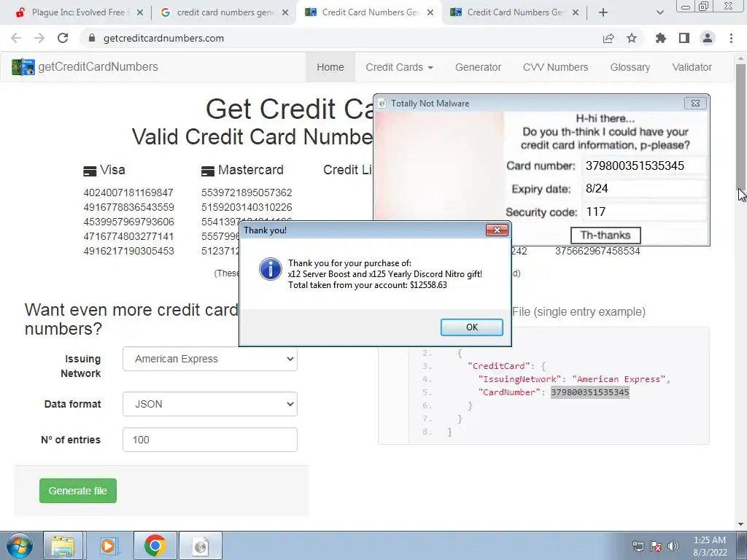Expand the Credit Cards nav dropdown

(399, 67)
